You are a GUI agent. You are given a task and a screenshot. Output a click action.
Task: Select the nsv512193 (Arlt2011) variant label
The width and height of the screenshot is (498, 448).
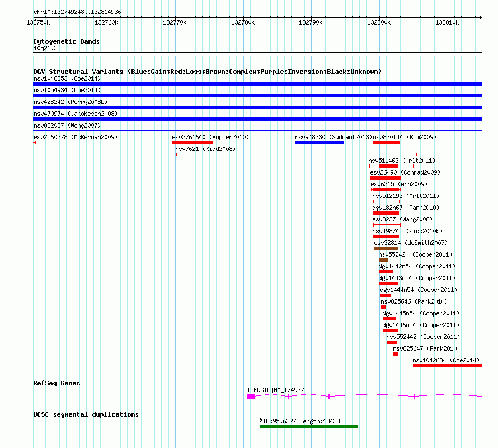406,196
